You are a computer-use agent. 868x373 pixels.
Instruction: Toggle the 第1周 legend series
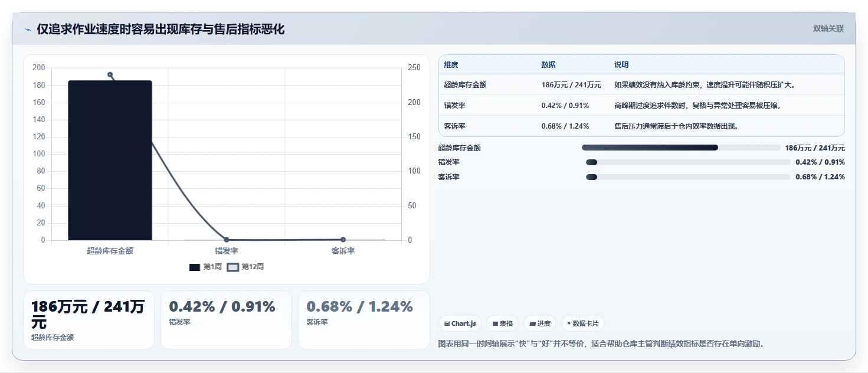click(205, 267)
